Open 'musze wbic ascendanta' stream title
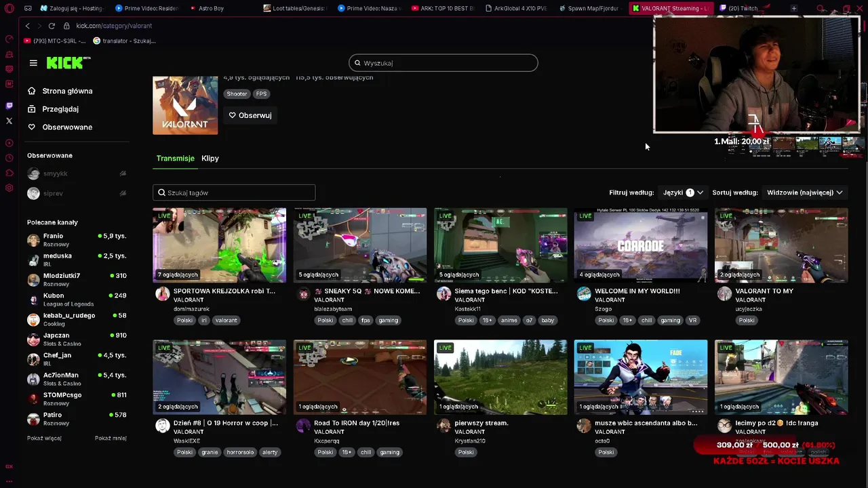 (646, 423)
